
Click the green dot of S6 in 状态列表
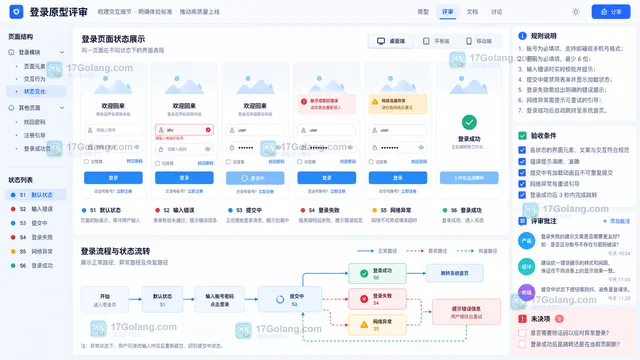pos(13,265)
